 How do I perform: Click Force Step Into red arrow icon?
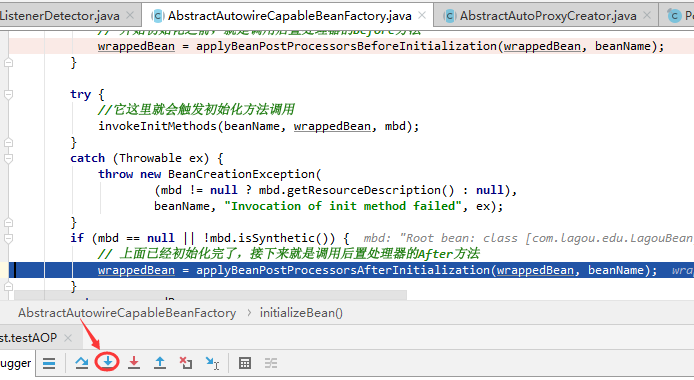134,363
